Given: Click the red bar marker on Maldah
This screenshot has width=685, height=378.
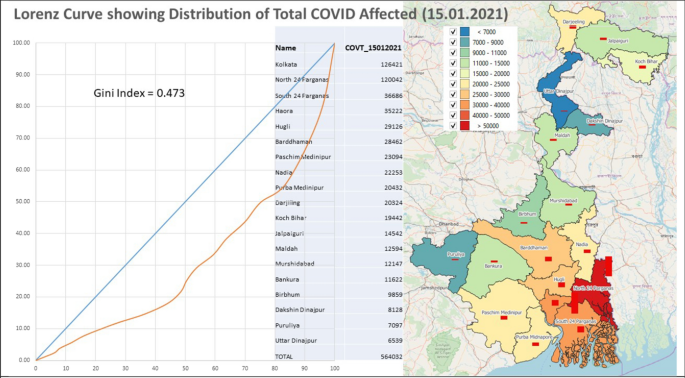Looking at the screenshot, I should point(553,140).
